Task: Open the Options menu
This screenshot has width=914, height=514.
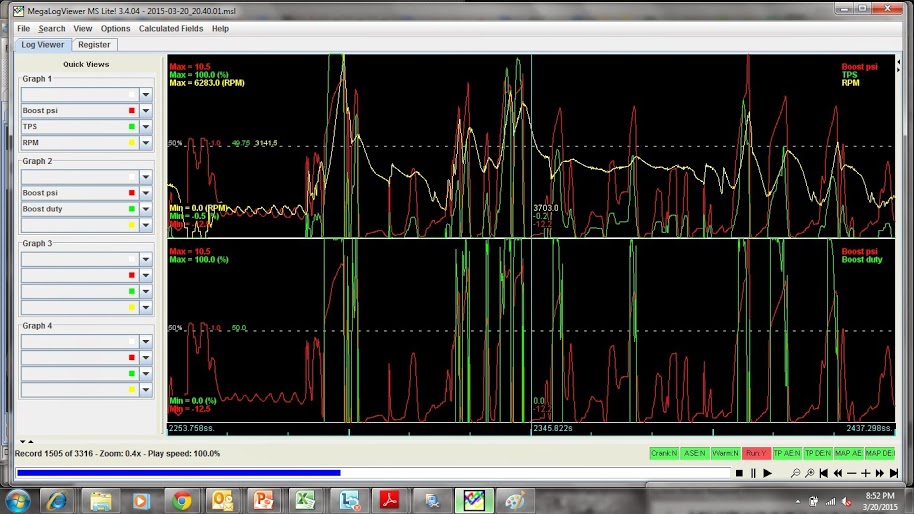Action: 115,29
